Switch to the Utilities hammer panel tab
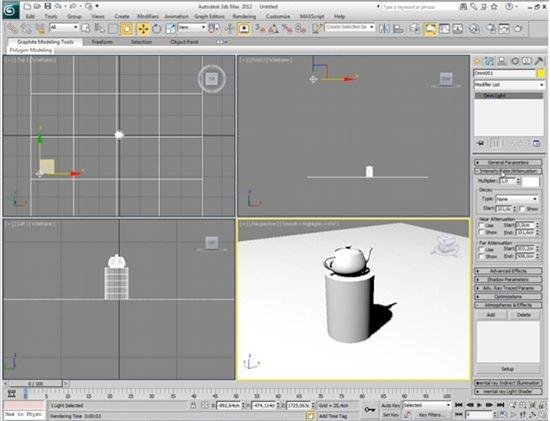 (539, 62)
